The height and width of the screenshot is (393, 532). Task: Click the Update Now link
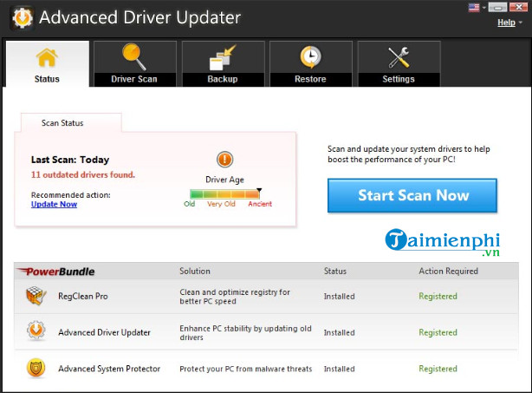(x=54, y=204)
